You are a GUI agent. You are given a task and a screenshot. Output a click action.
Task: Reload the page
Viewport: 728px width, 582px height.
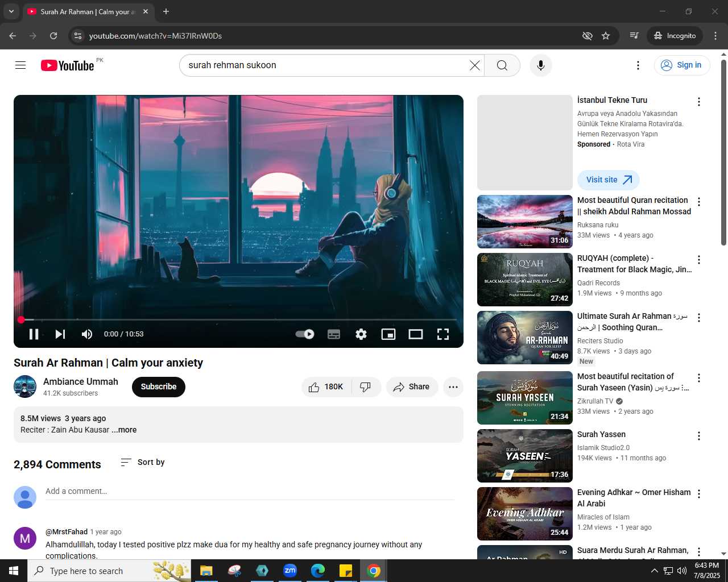(x=53, y=36)
